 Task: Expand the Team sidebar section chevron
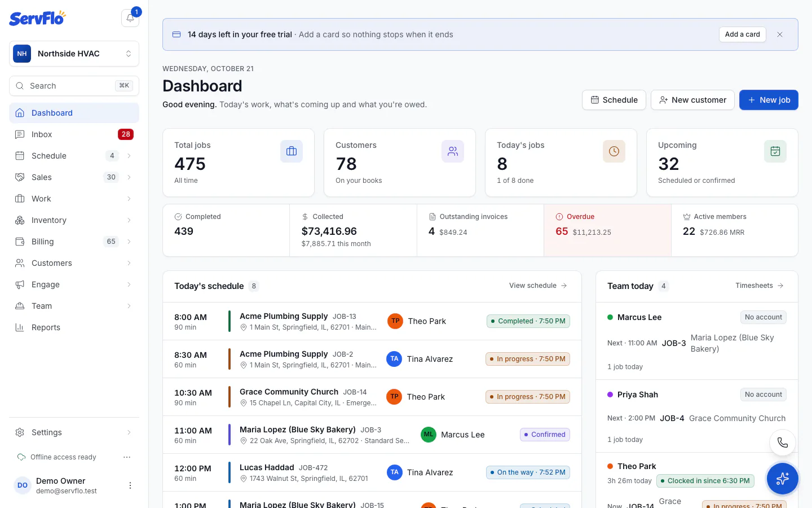[129, 306]
